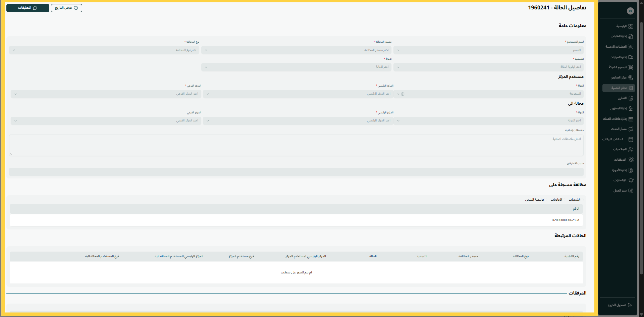
Task: Click the عرض التاريخ history button
Action: point(66,8)
